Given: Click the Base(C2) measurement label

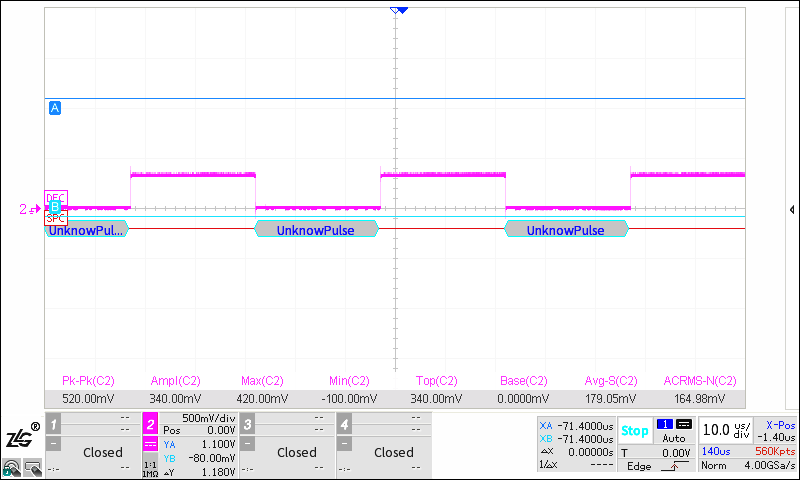Looking at the screenshot, I should pos(523,381).
